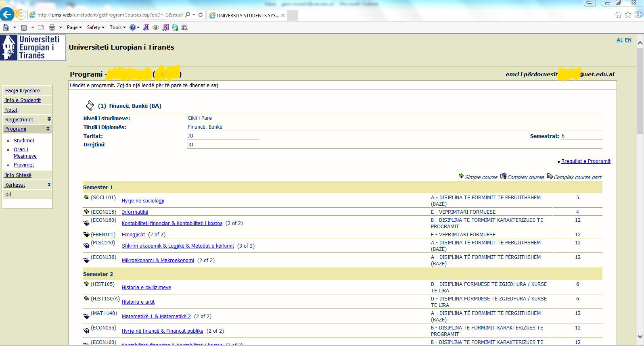The image size is (644, 346).
Task: Click the Help question mark icon
Action: coord(132,27)
